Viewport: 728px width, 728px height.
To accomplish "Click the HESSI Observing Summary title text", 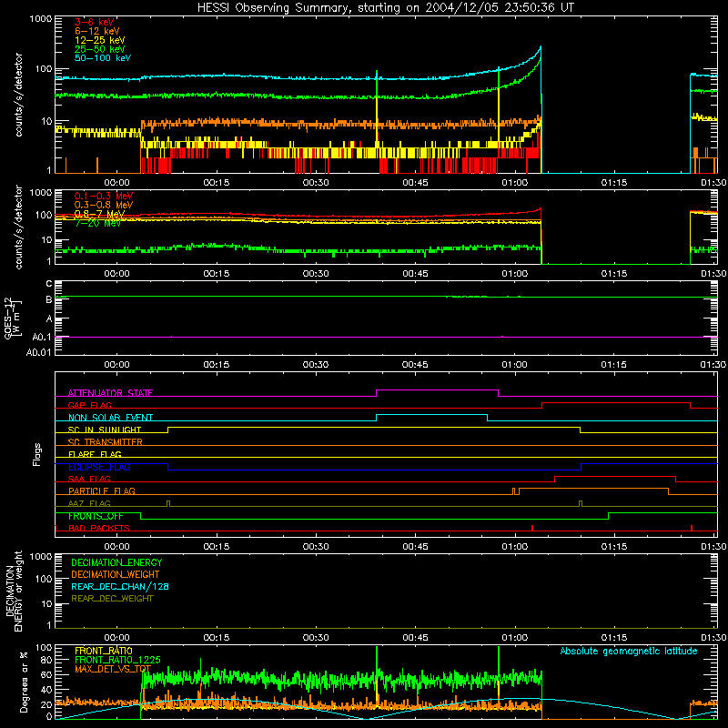I will (x=385, y=8).
